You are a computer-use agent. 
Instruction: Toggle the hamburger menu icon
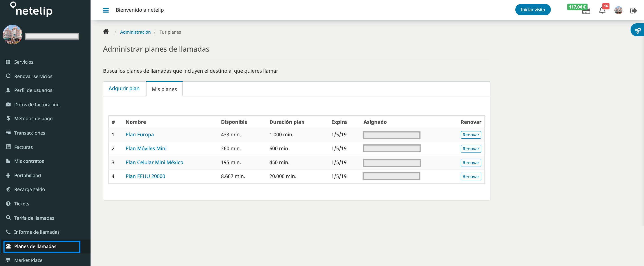[106, 10]
